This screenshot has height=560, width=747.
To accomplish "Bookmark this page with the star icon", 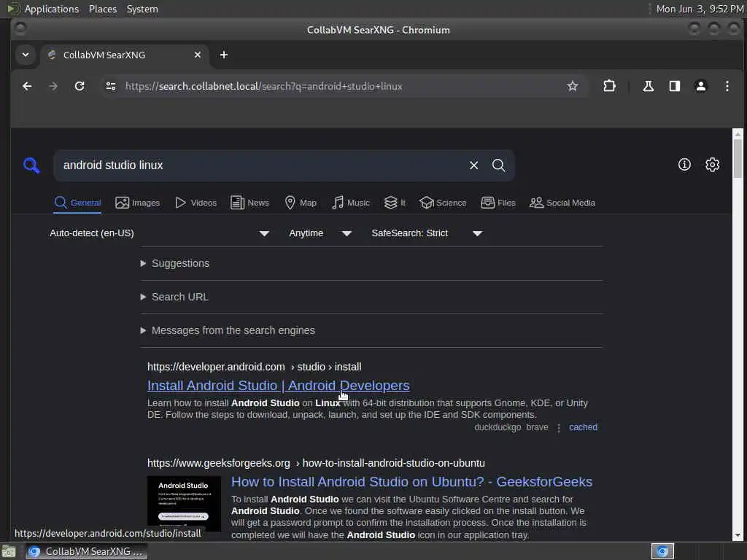I will pyautogui.click(x=572, y=86).
